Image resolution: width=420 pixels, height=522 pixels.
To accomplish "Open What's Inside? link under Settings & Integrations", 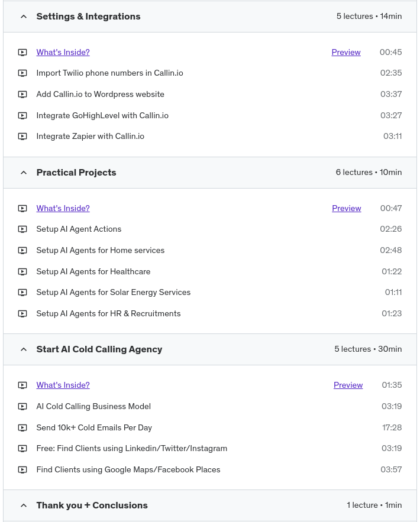I will coord(63,52).
